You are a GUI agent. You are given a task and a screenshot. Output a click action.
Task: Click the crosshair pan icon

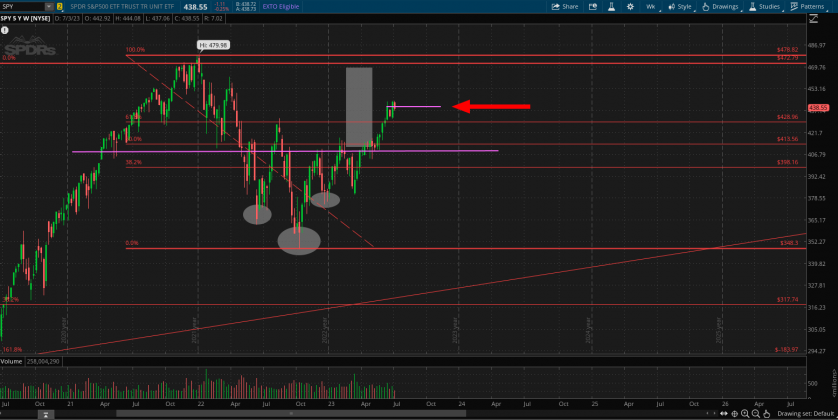pos(735,414)
